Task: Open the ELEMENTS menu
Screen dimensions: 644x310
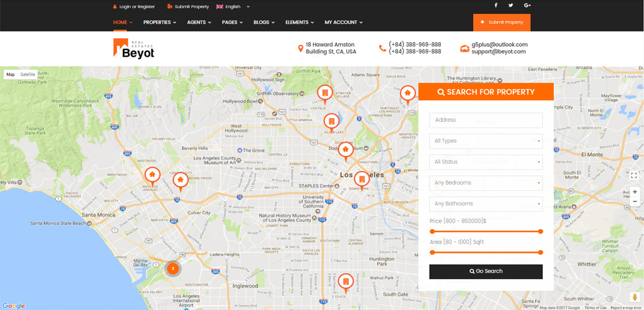Action: tap(300, 22)
